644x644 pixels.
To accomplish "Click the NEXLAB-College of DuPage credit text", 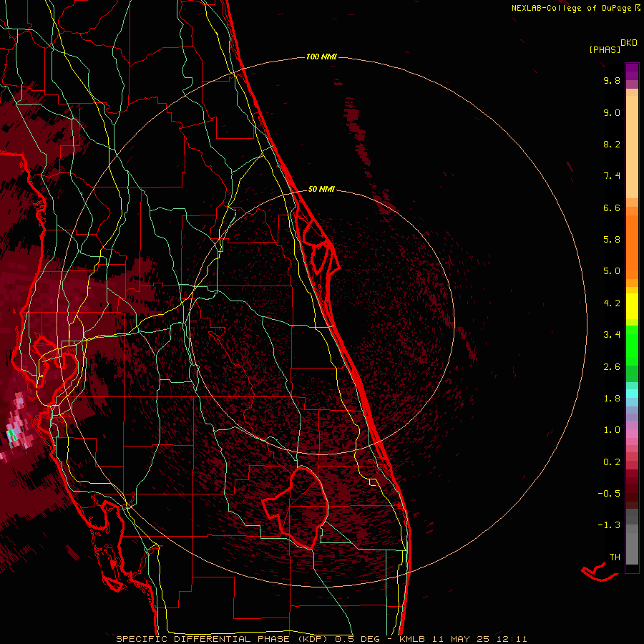I will tap(571, 8).
